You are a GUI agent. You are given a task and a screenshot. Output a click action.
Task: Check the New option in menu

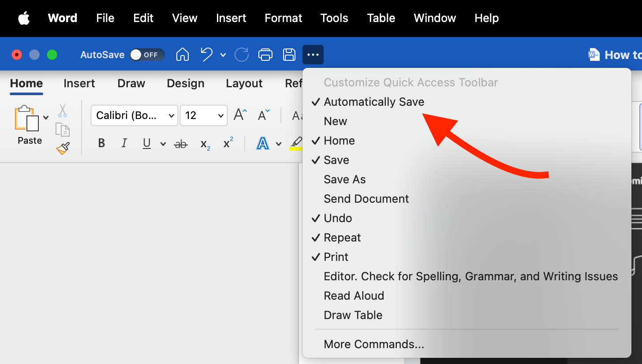pyautogui.click(x=336, y=121)
